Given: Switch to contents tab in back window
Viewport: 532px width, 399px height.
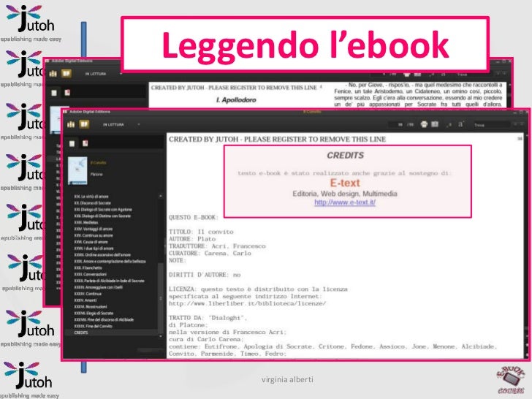Looking at the screenshot, I should pyautogui.click(x=54, y=93).
